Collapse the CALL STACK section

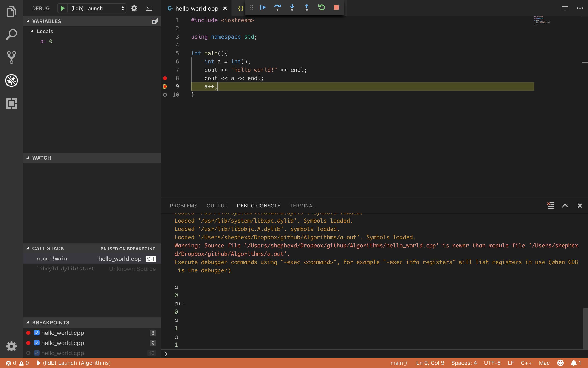pos(92,248)
